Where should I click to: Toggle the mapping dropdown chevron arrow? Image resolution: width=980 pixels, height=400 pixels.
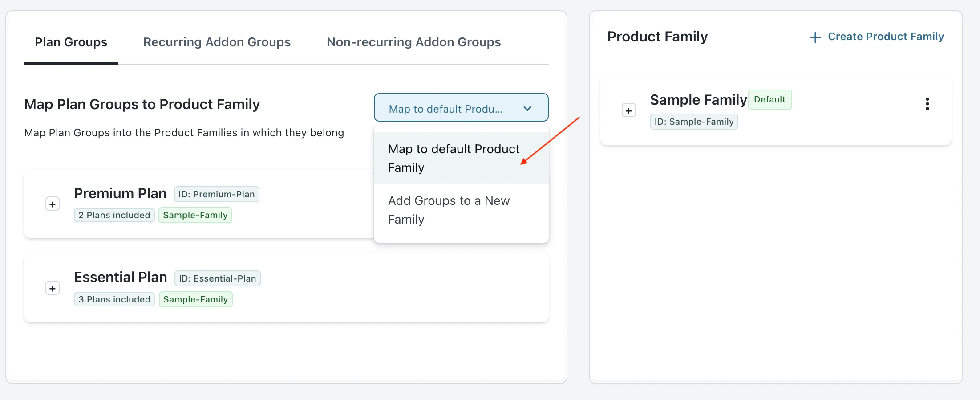[x=527, y=109]
